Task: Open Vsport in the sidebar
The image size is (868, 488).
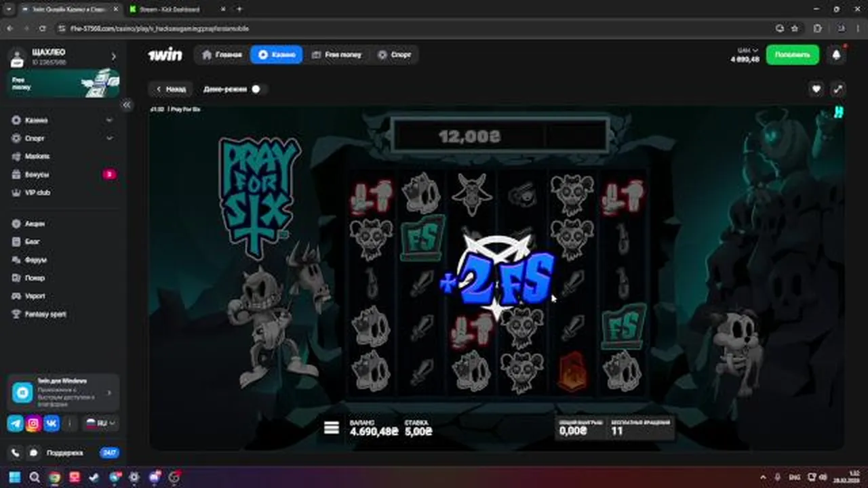Action: [35, 296]
